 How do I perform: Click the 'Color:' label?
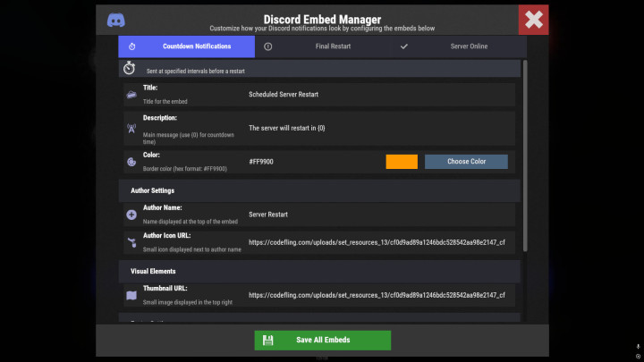(x=151, y=155)
